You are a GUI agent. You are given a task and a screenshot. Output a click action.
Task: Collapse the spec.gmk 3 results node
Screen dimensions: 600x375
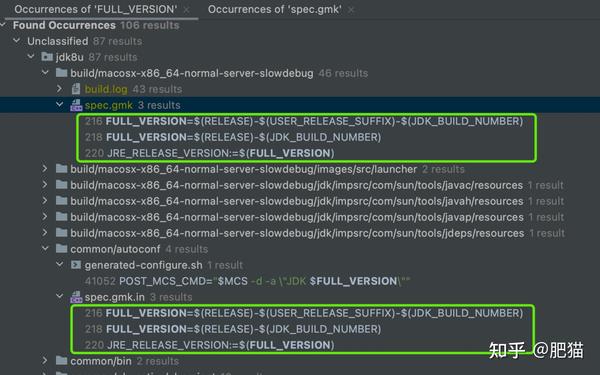(x=60, y=104)
